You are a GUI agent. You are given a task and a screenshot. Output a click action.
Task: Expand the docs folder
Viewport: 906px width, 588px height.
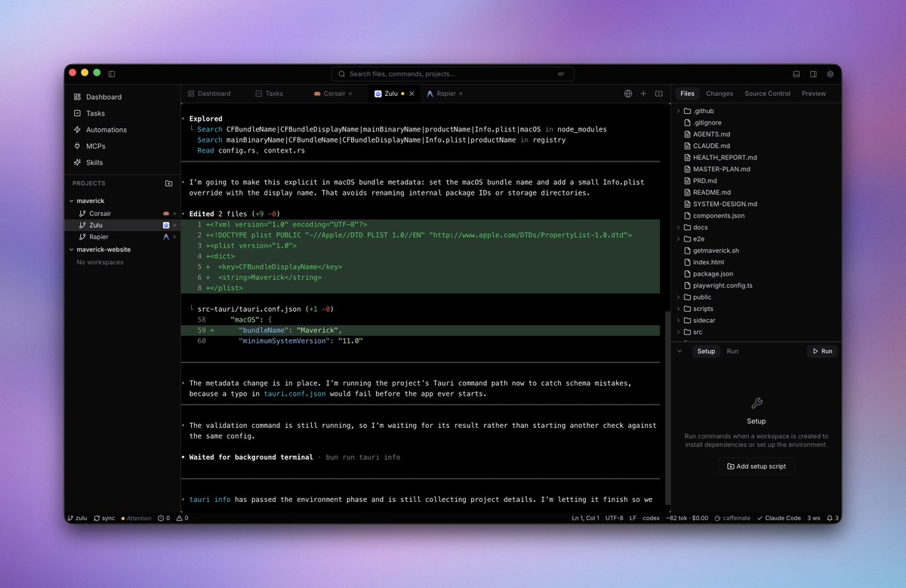(x=678, y=227)
